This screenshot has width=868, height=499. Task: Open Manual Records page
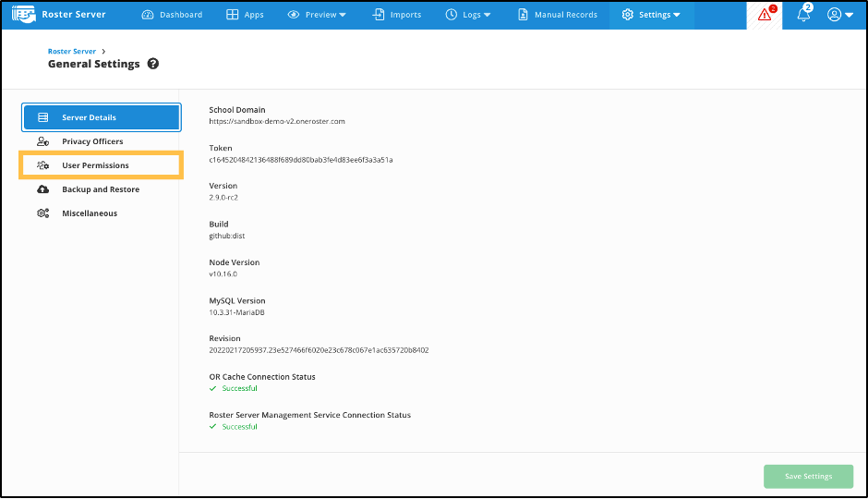(558, 15)
